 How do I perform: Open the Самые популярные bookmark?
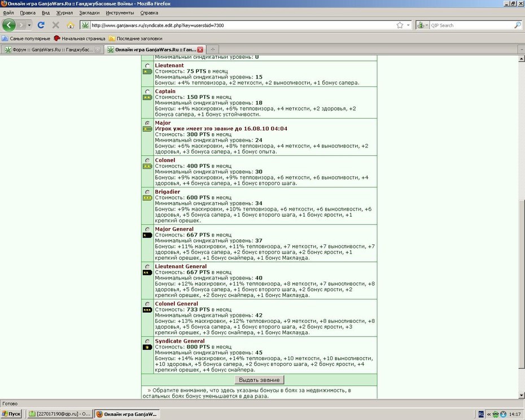(26, 38)
